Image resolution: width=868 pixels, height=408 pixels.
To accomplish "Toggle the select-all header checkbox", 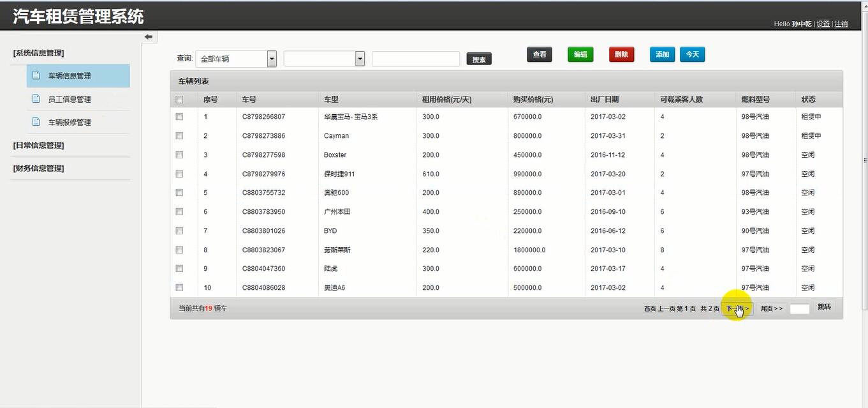I will [179, 100].
